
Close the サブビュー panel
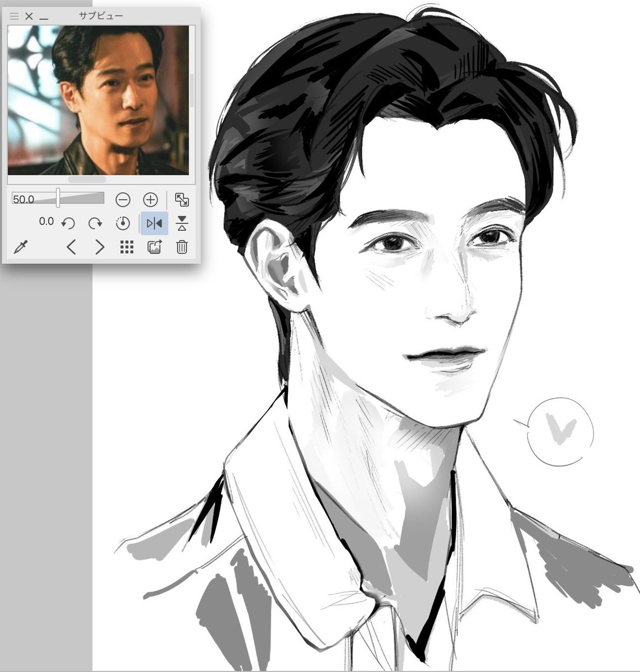29,16
